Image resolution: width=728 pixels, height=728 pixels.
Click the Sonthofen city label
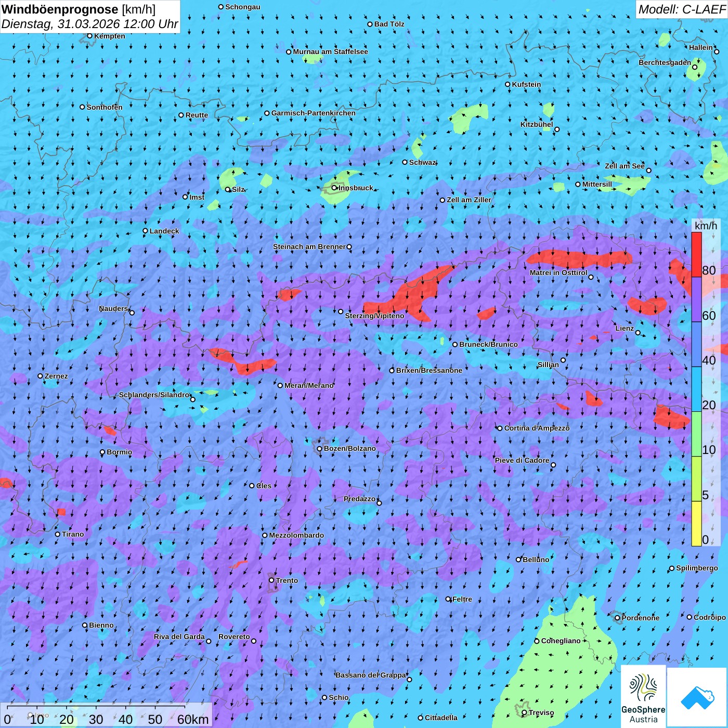105,107
